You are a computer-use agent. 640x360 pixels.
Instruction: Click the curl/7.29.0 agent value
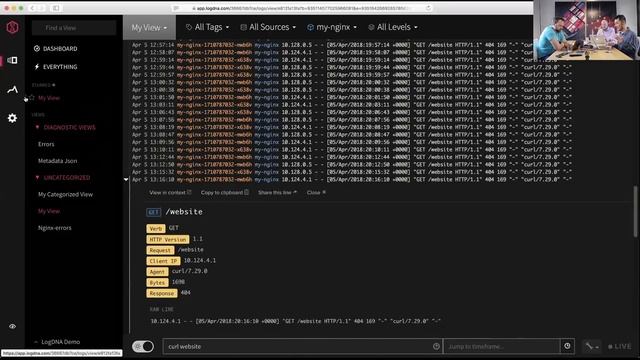[189, 271]
